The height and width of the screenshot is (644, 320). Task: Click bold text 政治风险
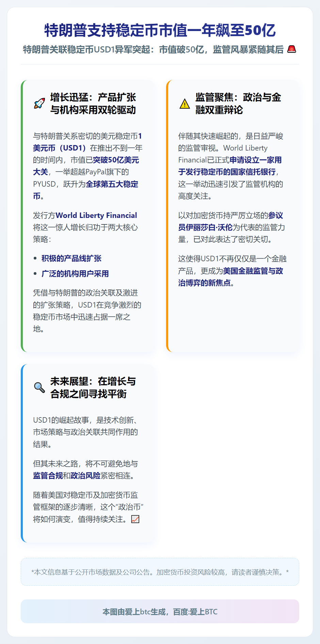tap(85, 475)
